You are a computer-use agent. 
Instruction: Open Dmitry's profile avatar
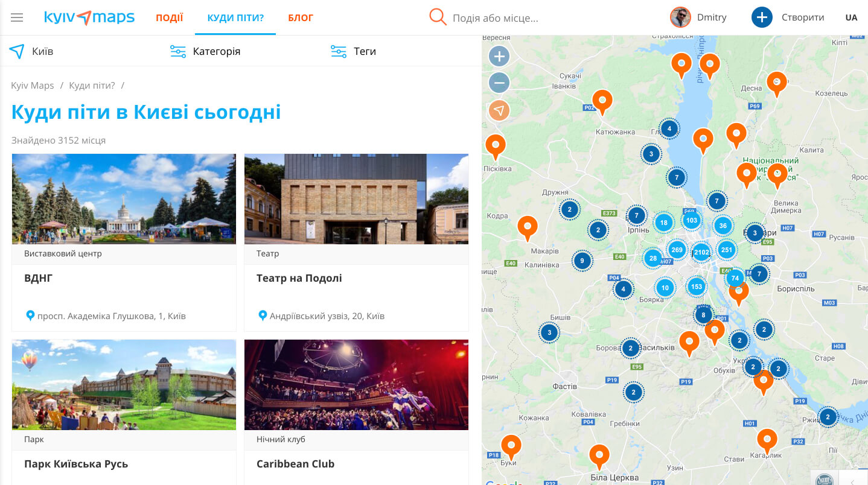680,17
